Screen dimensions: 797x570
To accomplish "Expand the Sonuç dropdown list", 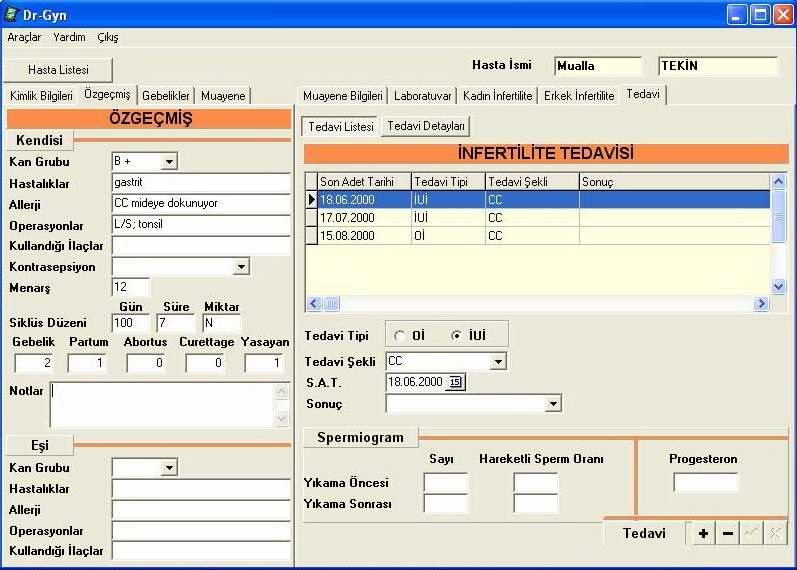I will [x=553, y=404].
